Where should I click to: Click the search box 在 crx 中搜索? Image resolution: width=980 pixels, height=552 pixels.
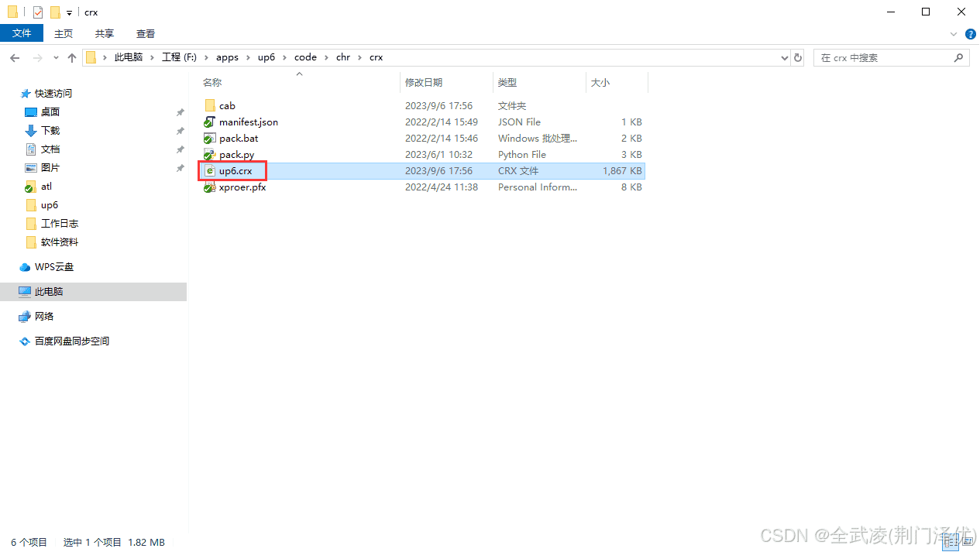click(x=883, y=58)
